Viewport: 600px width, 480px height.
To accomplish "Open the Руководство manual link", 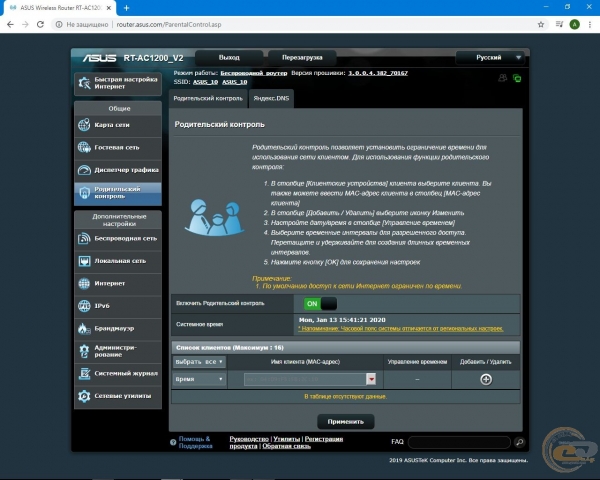I will [x=249, y=439].
